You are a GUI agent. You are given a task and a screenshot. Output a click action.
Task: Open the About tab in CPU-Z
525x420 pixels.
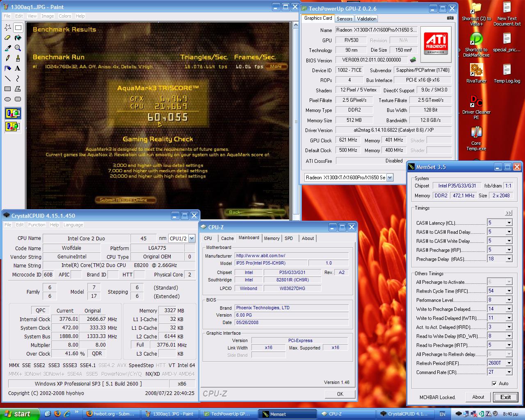(x=308, y=238)
